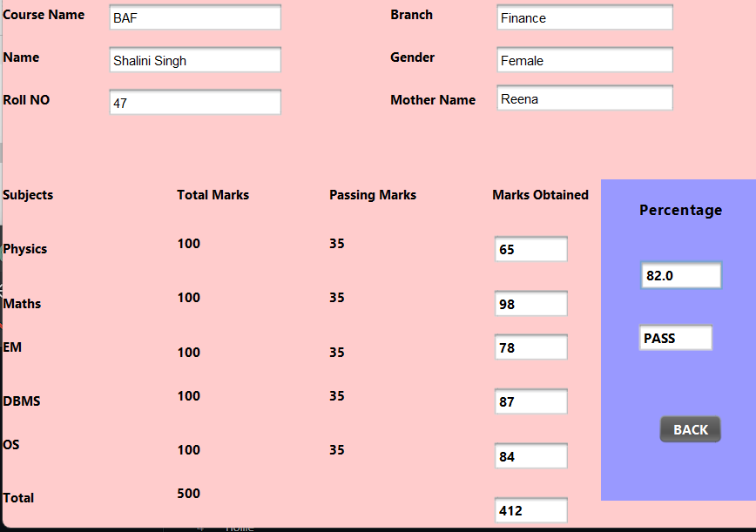
Task: Click the Physics marks obtained box showing 65
Action: point(530,248)
